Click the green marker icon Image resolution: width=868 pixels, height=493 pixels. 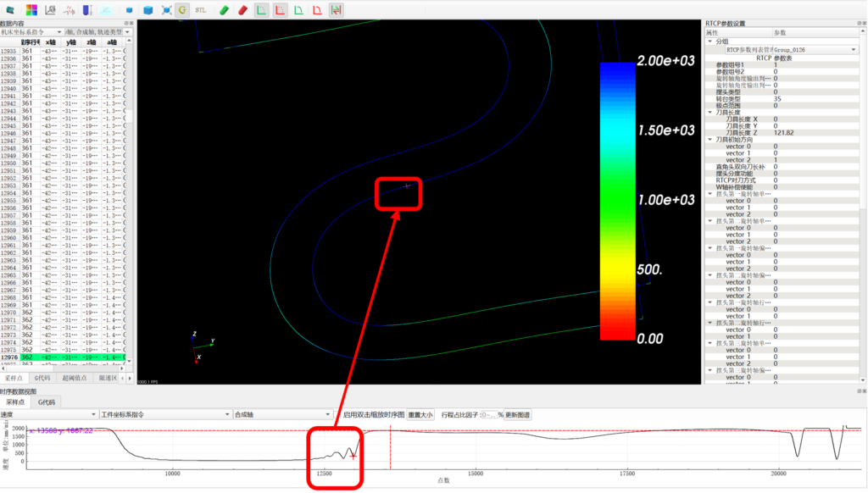click(x=224, y=10)
